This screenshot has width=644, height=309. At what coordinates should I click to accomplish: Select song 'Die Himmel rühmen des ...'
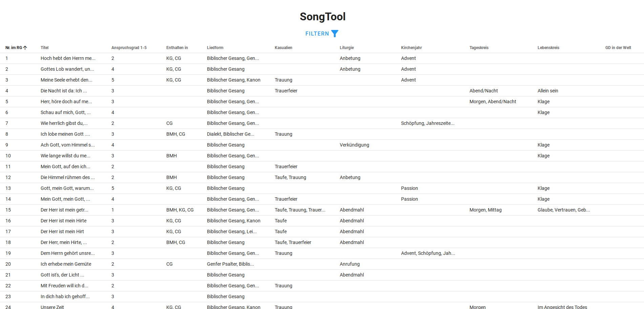[x=68, y=177]
